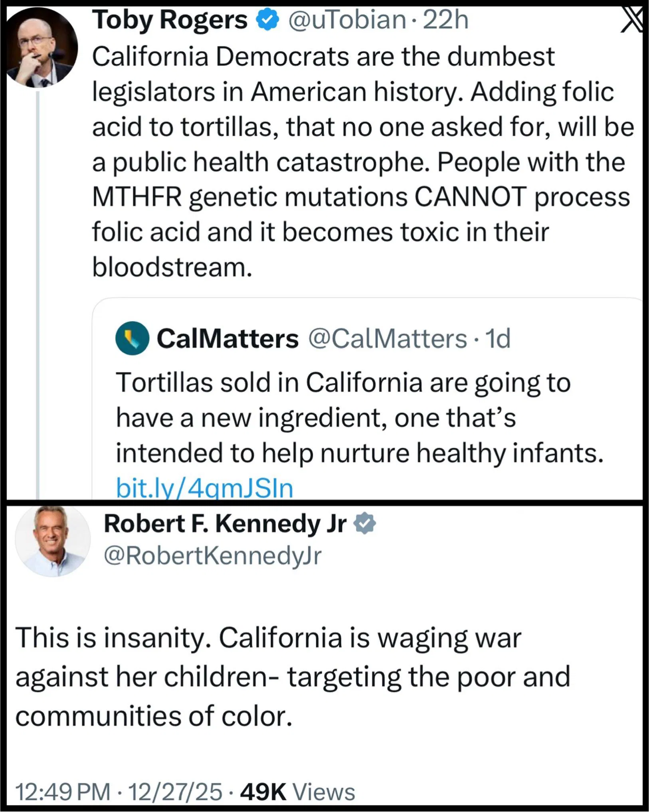649x812 pixels.
Task: Click Robert F. Kennedy Jr's profile photo
Action: coord(53,541)
